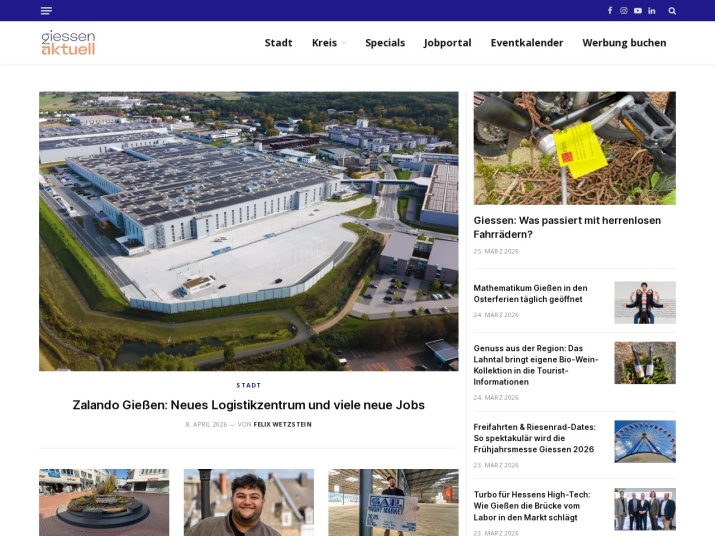Open the Lahntal Bio-Wein-Kollektion article
Viewport: 715px width, 536px height.
(x=536, y=365)
